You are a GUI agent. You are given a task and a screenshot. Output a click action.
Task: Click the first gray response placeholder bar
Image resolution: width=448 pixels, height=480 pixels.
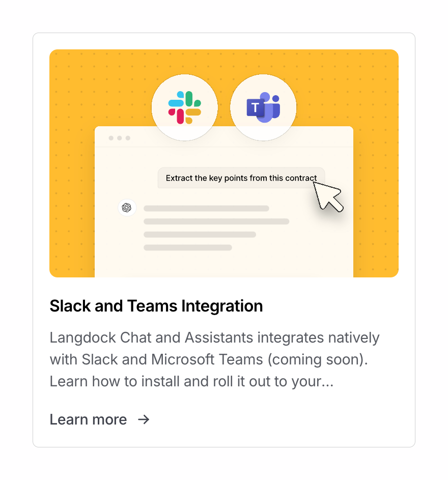click(206, 208)
